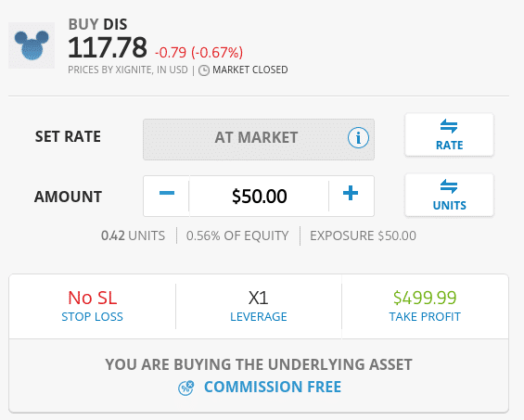The image size is (524, 420).
Task: Switch amount entry to UNITS
Action: point(449,195)
